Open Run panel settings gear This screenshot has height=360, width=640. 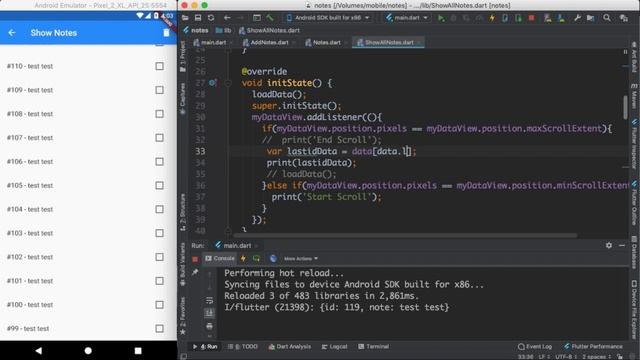point(609,245)
